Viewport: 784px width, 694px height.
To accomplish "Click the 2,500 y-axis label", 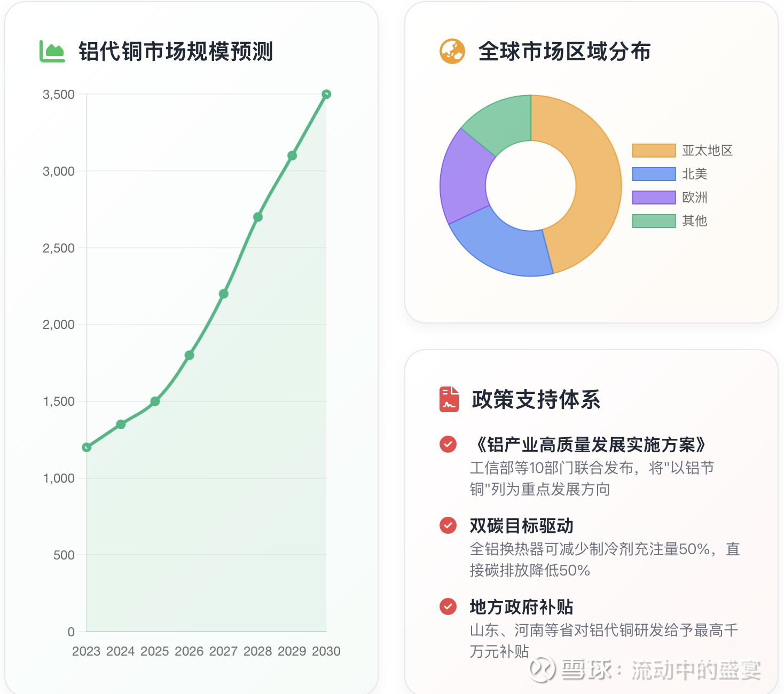I will [x=59, y=248].
